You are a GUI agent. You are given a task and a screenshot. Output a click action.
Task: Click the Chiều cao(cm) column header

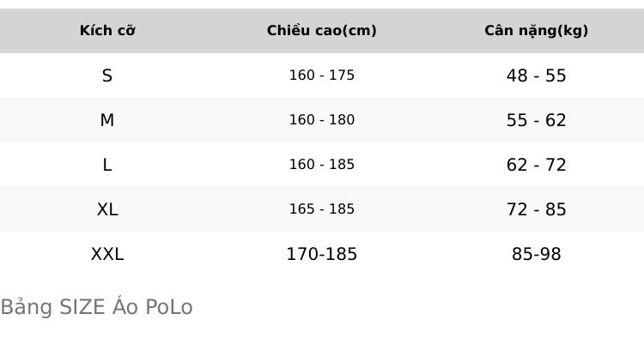pyautogui.click(x=322, y=30)
